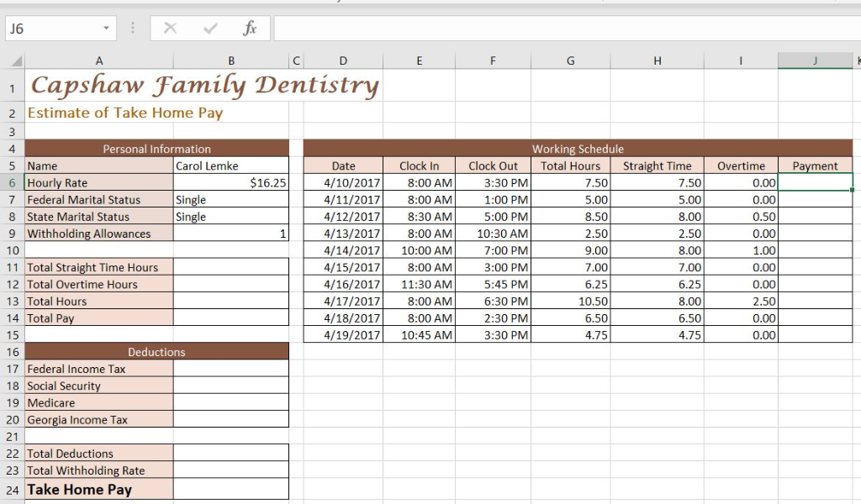Select the 4/10/2017 date cell
Viewport: 861px width, 504px height.
343,182
